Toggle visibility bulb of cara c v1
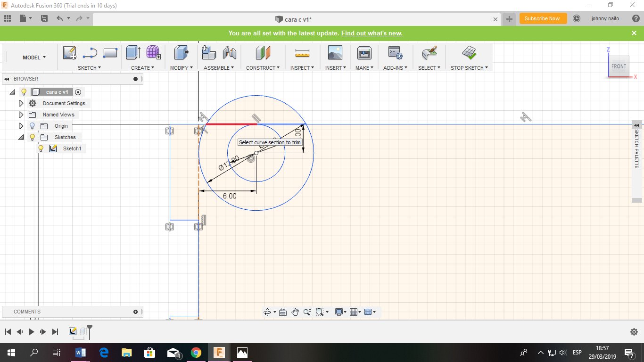This screenshot has height=362, width=644. 24,92
